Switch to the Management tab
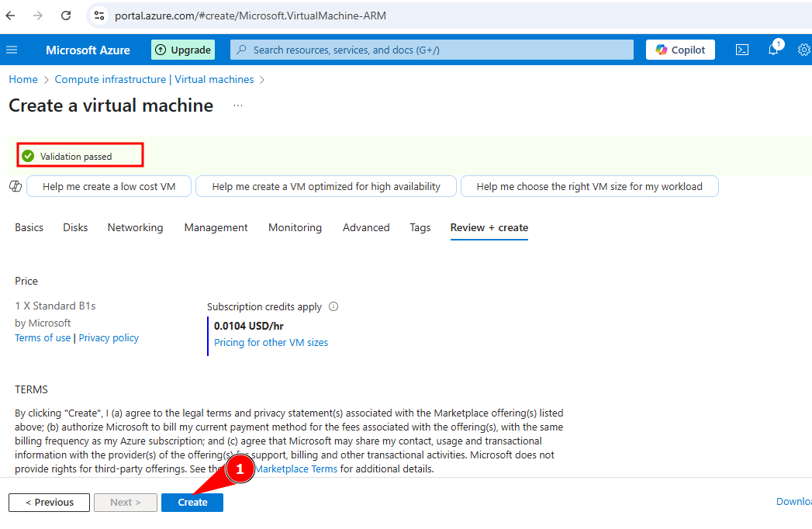Viewport: 812px width, 529px height. 216,227
